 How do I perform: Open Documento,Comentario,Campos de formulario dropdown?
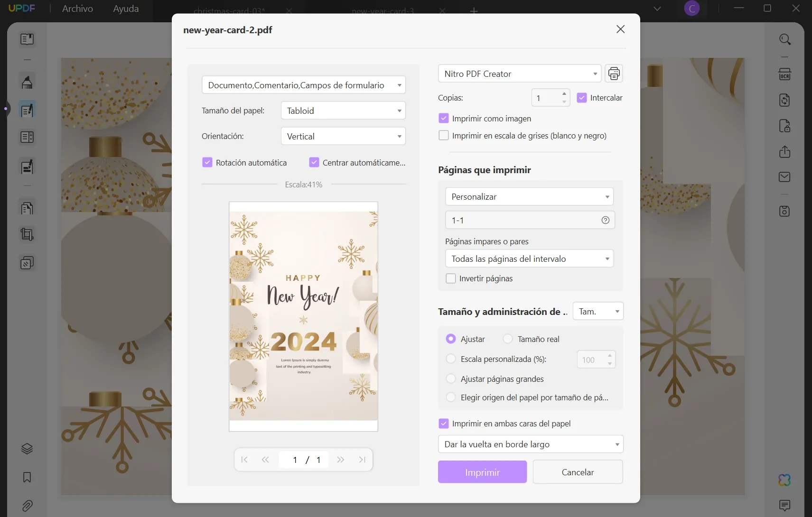[304, 85]
